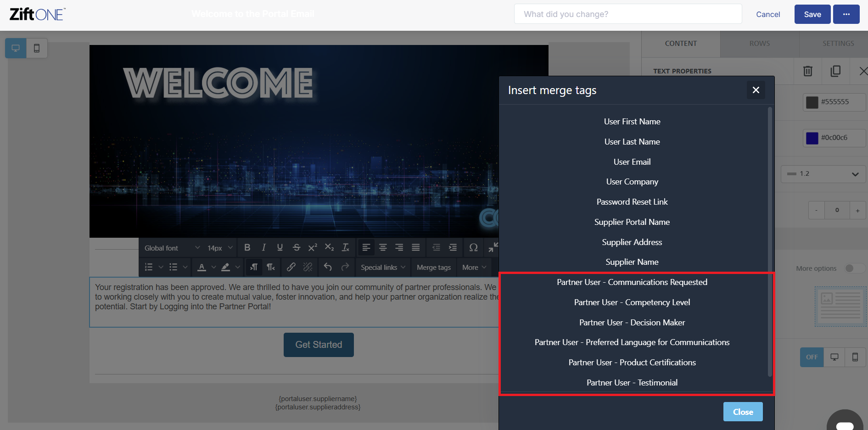Center align the text
Image resolution: width=868 pixels, height=430 pixels.
pyautogui.click(x=383, y=248)
